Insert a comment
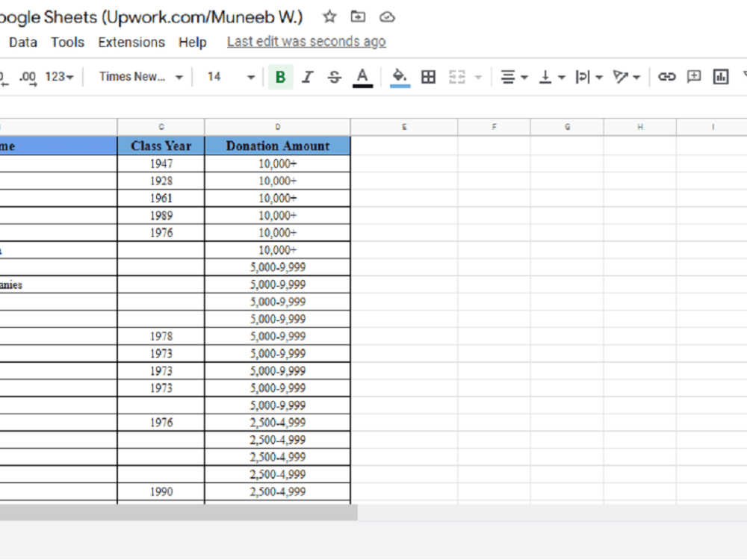The image size is (747, 560). (x=693, y=76)
